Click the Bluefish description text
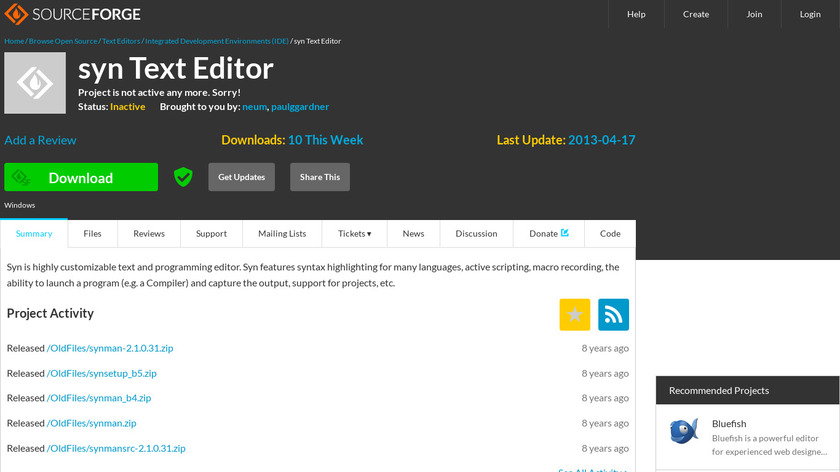The height and width of the screenshot is (472, 840). coord(769,445)
